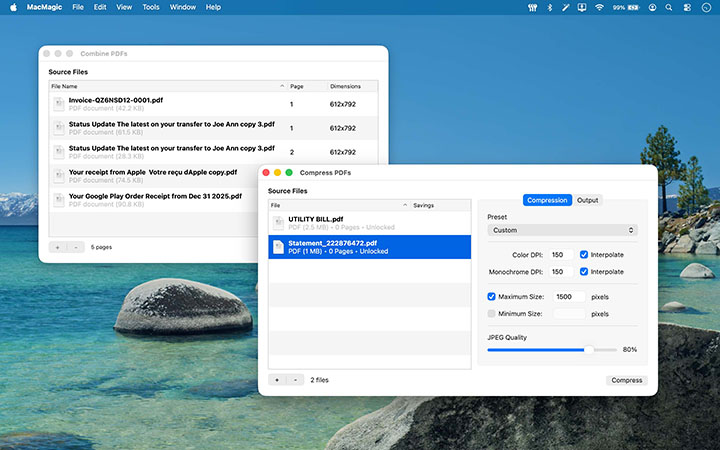Open the Tools menu

click(x=151, y=7)
